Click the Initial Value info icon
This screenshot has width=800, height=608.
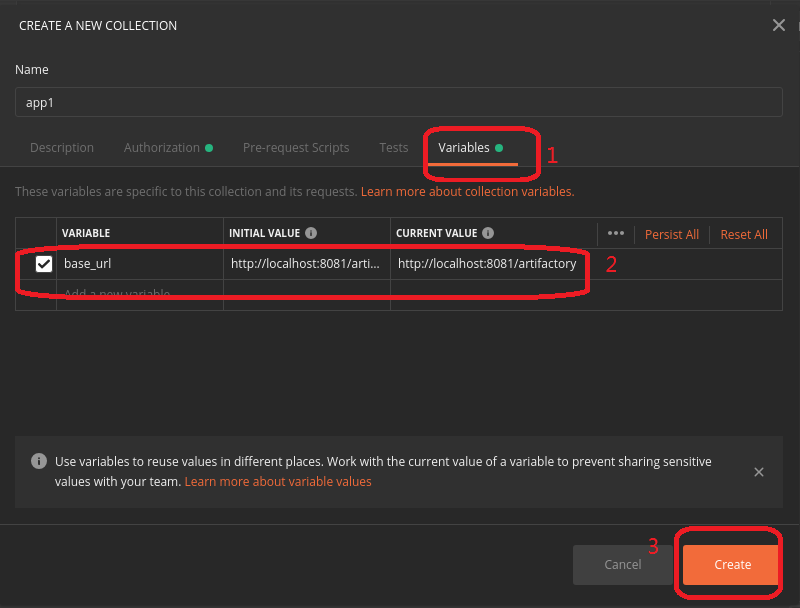click(x=311, y=233)
